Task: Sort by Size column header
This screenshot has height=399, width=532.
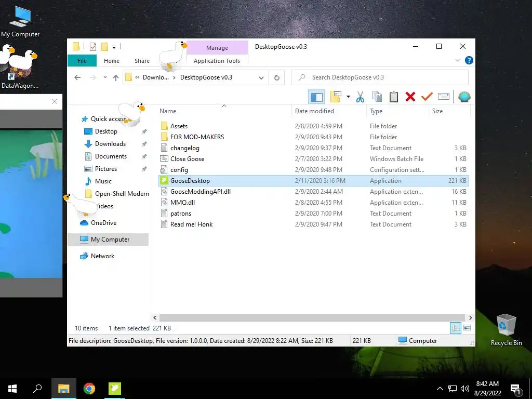Action: 449,111
